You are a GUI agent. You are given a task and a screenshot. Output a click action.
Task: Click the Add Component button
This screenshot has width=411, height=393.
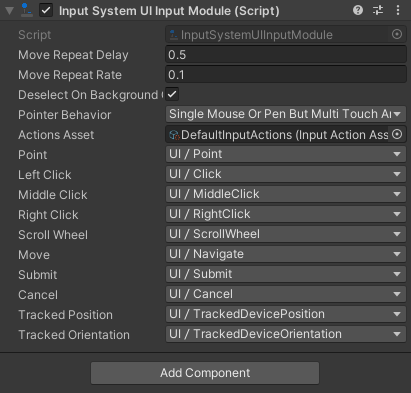pyautogui.click(x=205, y=373)
